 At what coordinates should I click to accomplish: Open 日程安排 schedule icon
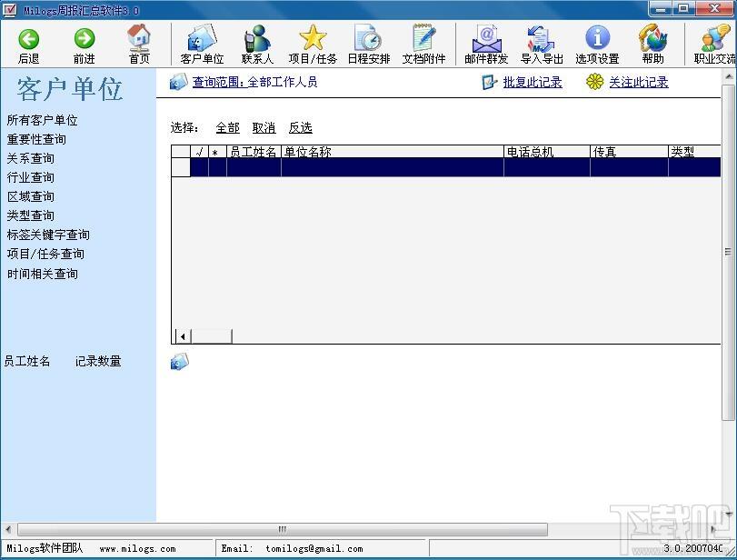pyautogui.click(x=369, y=37)
